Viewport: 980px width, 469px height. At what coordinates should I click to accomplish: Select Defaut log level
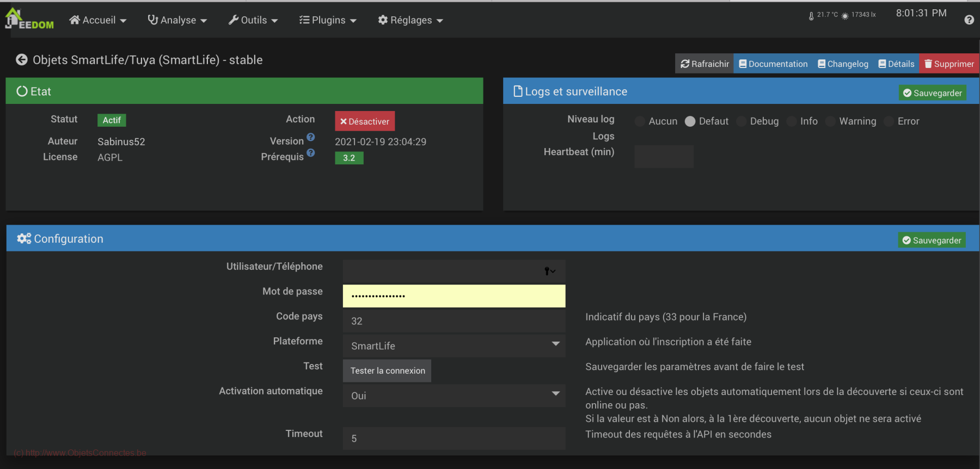690,121
